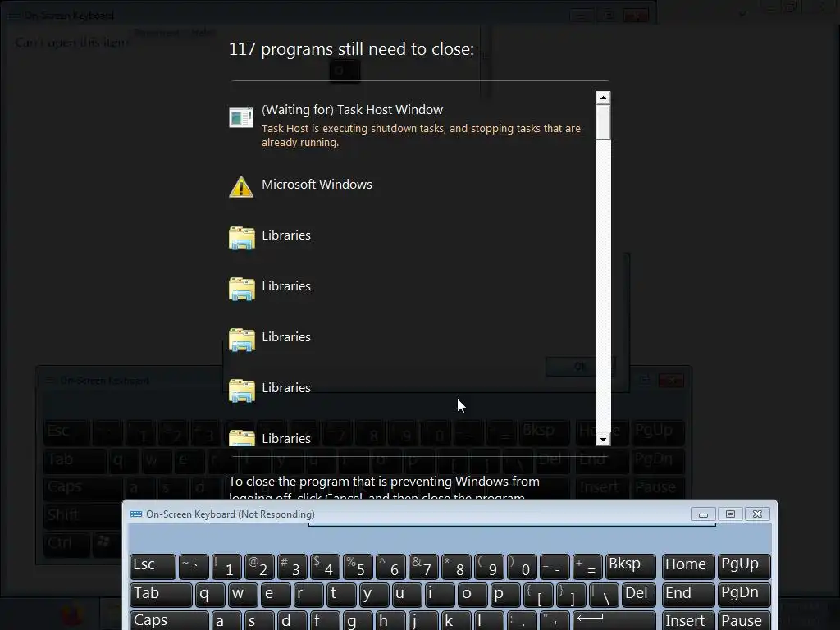The height and width of the screenshot is (630, 840).
Task: Tap the e key on the front keyboard
Action: 276,595
